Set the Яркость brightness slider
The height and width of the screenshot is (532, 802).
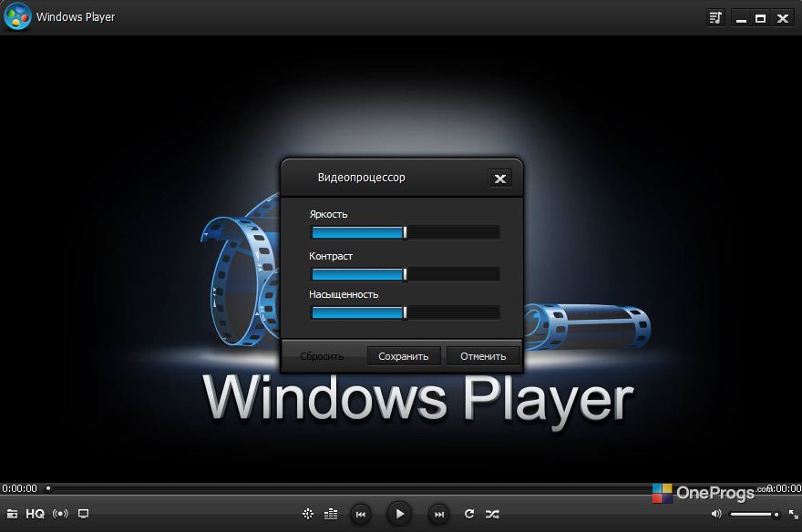405,232
